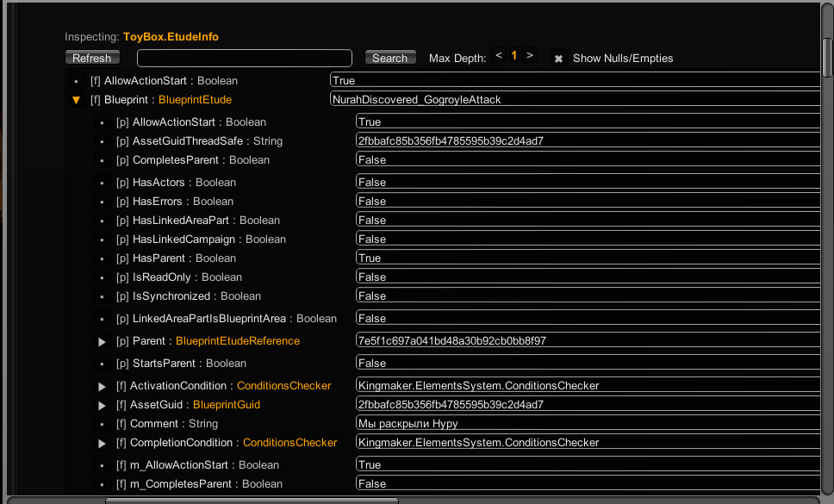Screen dimensions: 834x504
Task: Expand the ActivationCondition : ConditionsChecker node
Action: pyautogui.click(x=102, y=387)
